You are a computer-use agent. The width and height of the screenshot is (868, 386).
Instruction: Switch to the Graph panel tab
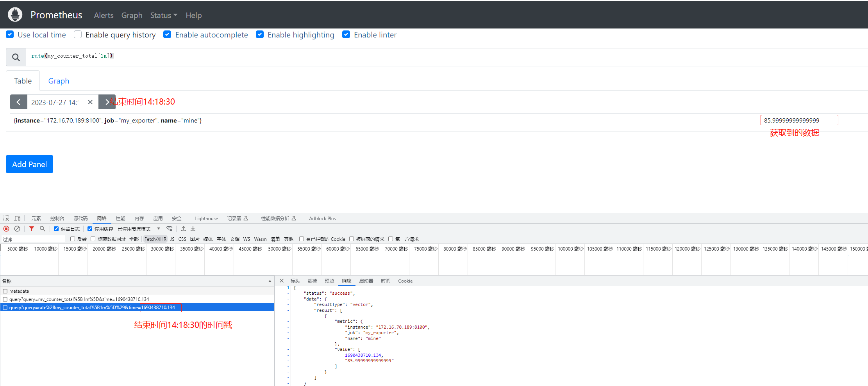(59, 81)
